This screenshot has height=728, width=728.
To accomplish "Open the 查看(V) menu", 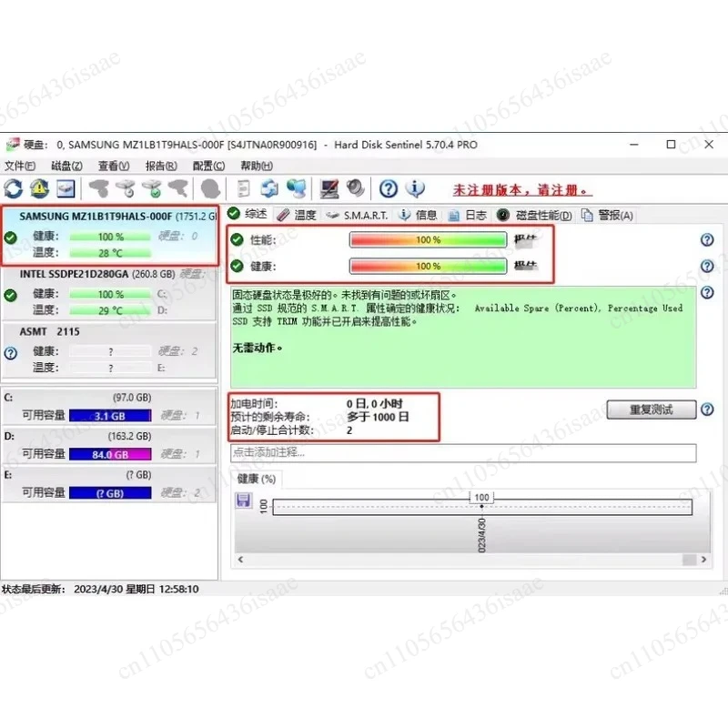I will coord(114,166).
